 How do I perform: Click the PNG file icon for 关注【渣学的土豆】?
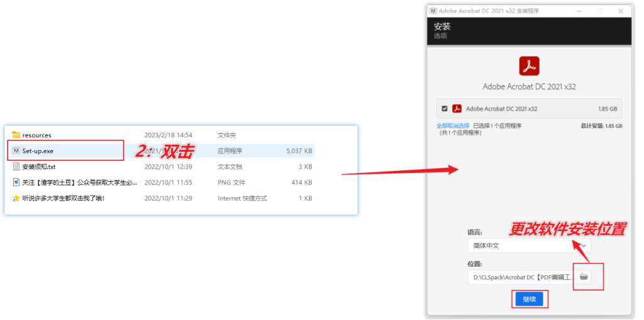click(x=16, y=182)
